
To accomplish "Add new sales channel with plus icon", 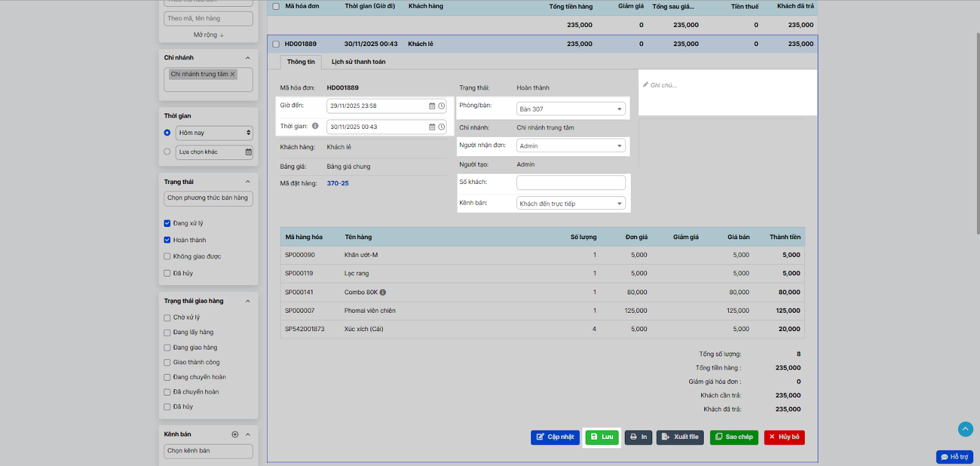I will pyautogui.click(x=235, y=434).
